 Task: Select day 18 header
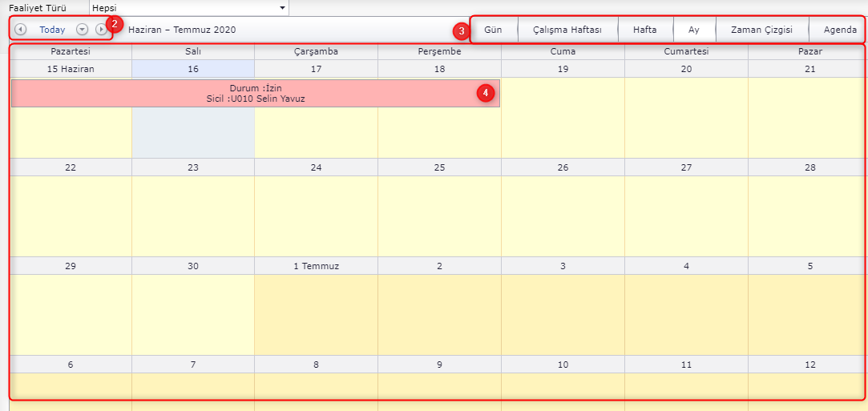(439, 69)
